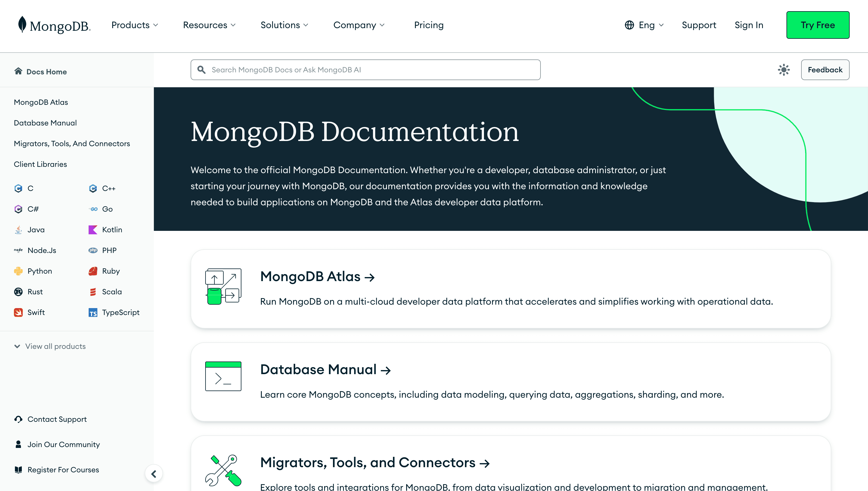Screen dimensions: 868x491
Task: Click the Docs Home house icon
Action: 18,71
